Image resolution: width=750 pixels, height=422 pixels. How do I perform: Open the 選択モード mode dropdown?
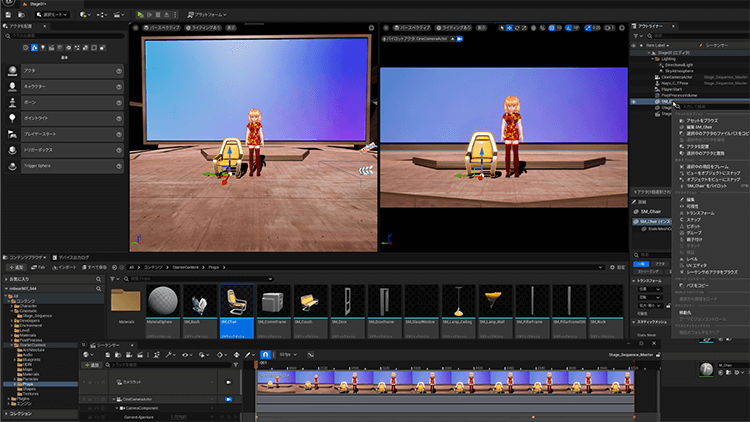pos(52,15)
